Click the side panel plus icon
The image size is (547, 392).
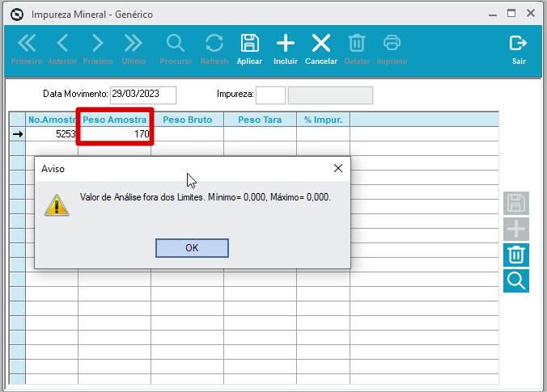(516, 229)
